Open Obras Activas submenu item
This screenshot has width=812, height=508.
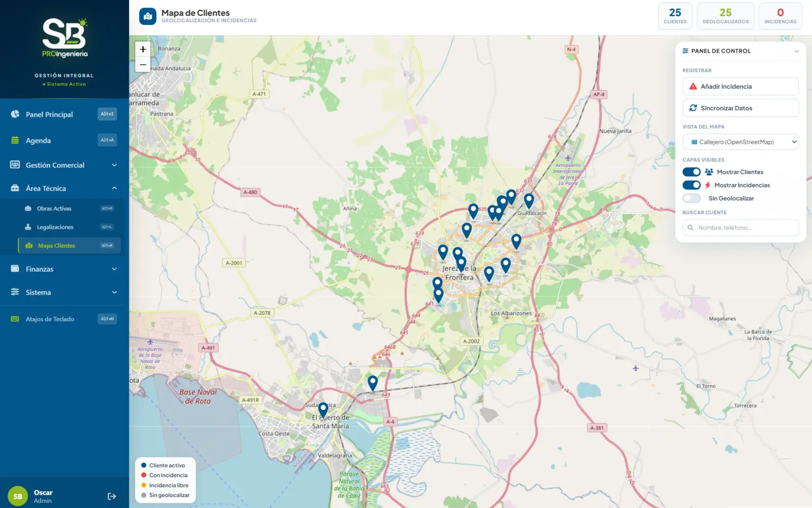(x=70, y=208)
